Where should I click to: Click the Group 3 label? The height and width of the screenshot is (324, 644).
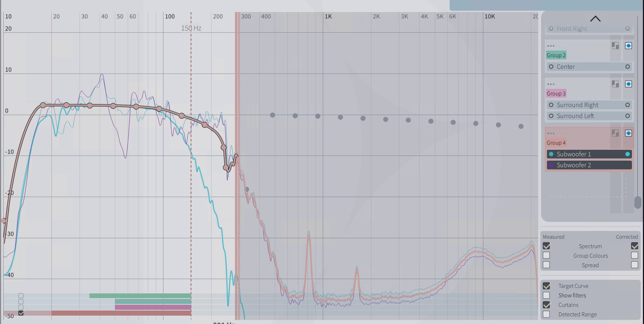point(556,94)
